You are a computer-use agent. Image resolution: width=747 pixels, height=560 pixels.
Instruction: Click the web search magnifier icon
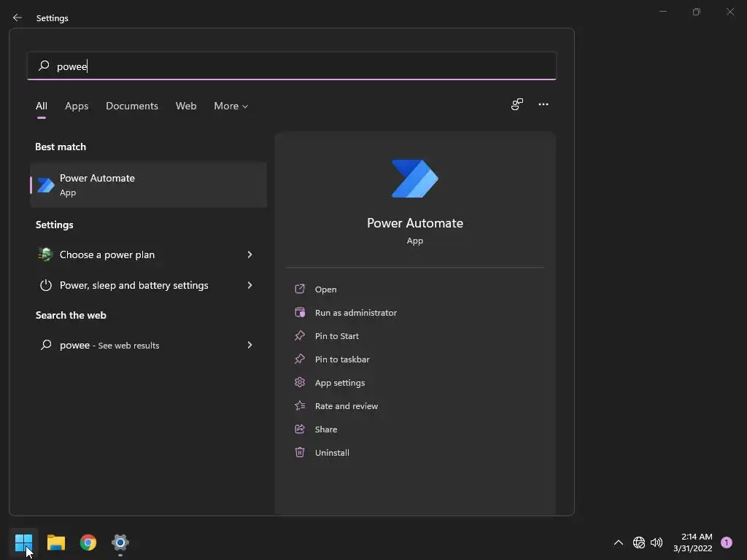point(46,345)
